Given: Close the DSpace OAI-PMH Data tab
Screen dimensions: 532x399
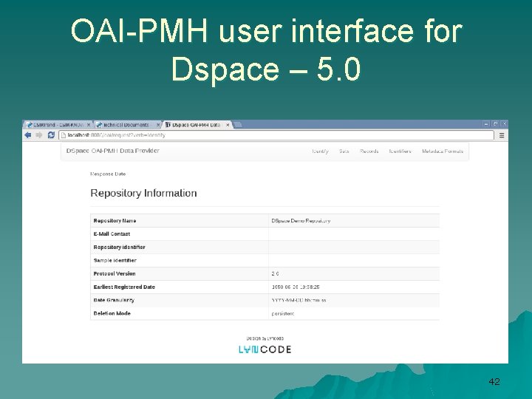Looking at the screenshot, I should (x=228, y=125).
